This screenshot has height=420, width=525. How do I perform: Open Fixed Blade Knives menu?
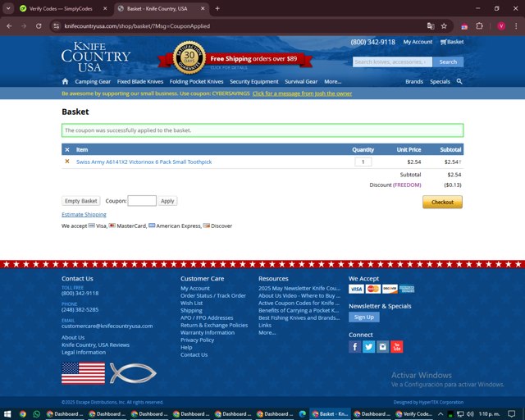point(140,81)
